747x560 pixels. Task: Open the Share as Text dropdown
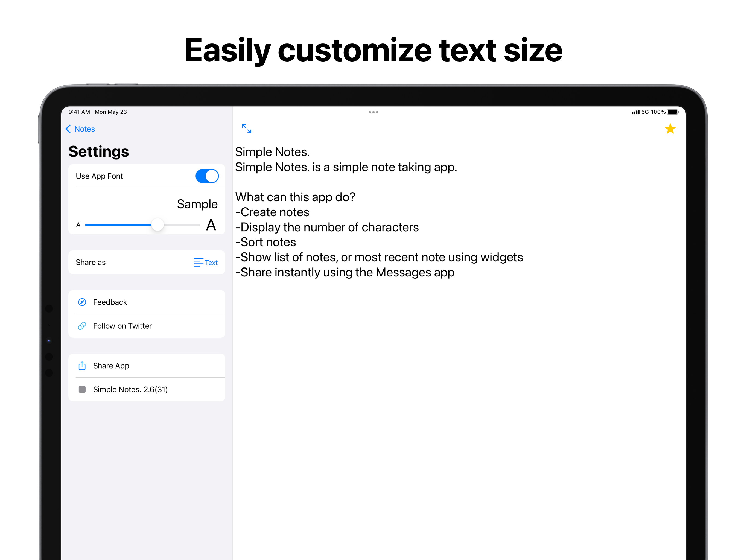205,262
